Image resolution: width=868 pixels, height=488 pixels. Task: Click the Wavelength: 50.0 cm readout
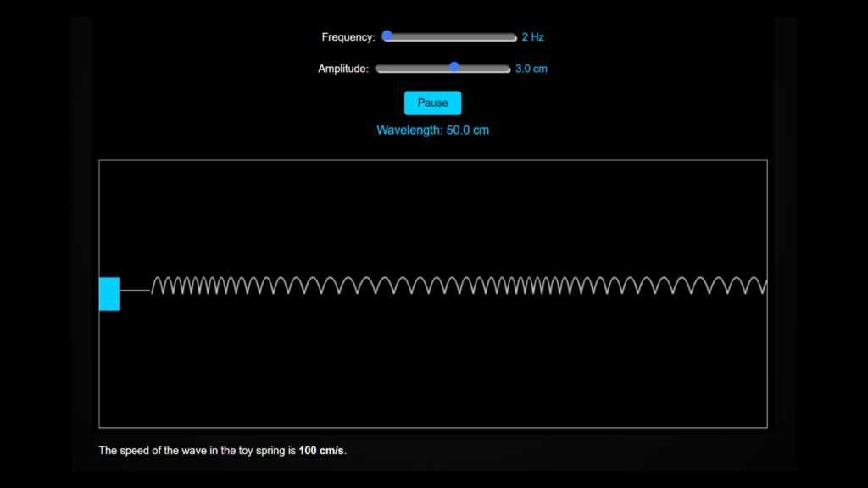433,130
